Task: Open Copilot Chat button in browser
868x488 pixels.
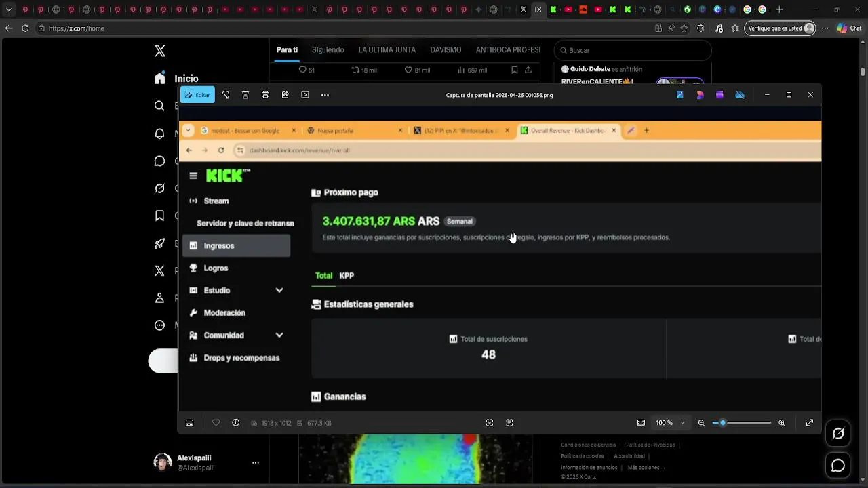Action: [x=851, y=28]
